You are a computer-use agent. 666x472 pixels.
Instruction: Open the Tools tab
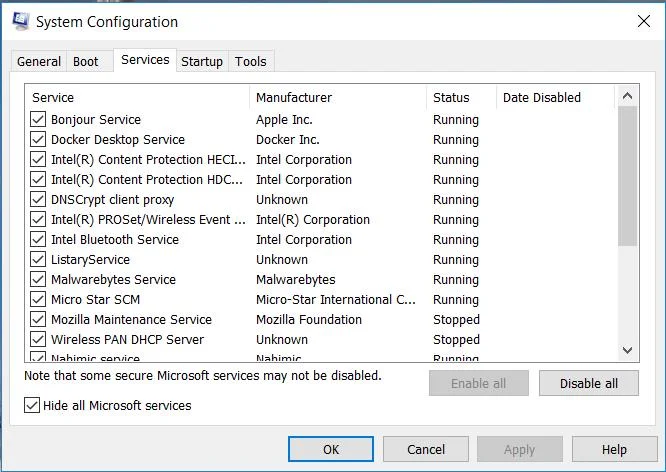(x=251, y=62)
